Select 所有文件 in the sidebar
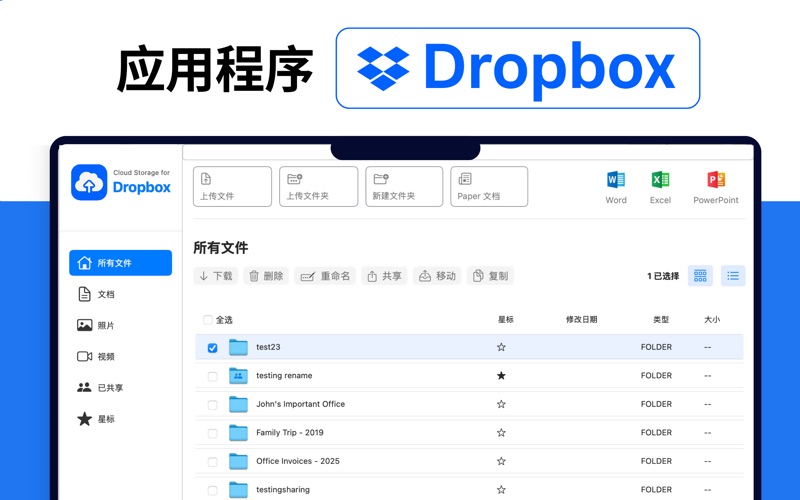 [120, 263]
